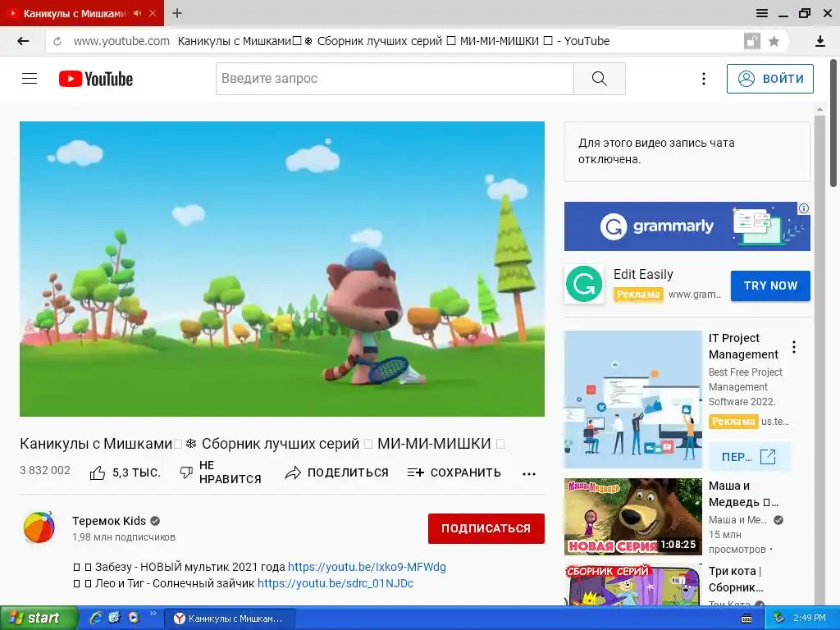Open the Windows start menu
The height and width of the screenshot is (630, 840).
39,618
